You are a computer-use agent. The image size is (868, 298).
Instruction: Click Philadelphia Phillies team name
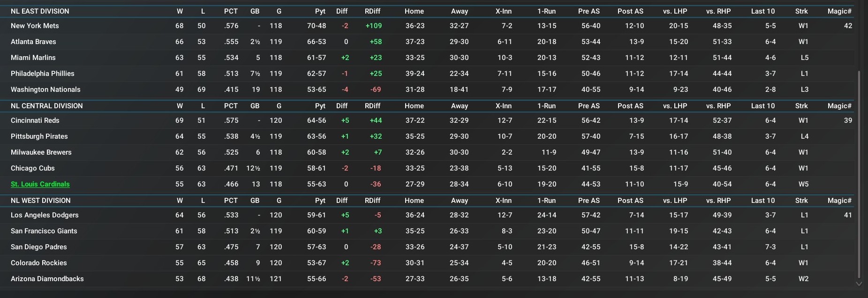tap(42, 74)
